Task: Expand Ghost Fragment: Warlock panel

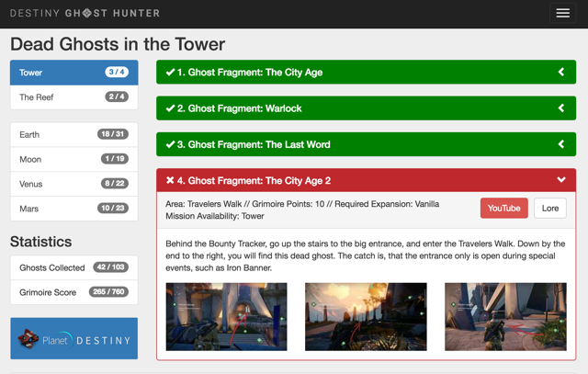Action: (x=366, y=108)
